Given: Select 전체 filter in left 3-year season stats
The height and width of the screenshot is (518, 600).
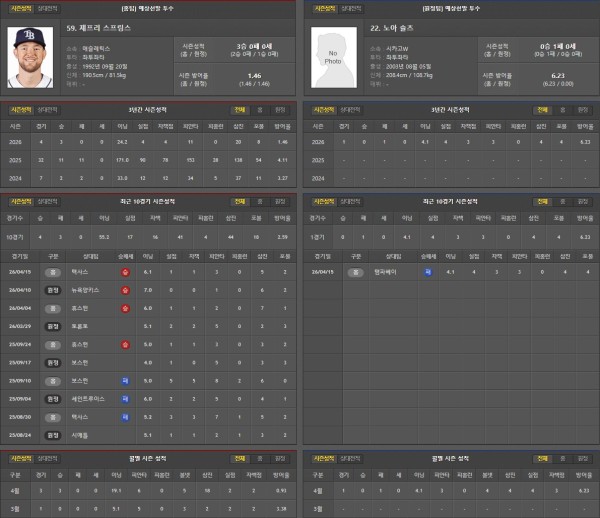Looking at the screenshot, I should [239, 110].
